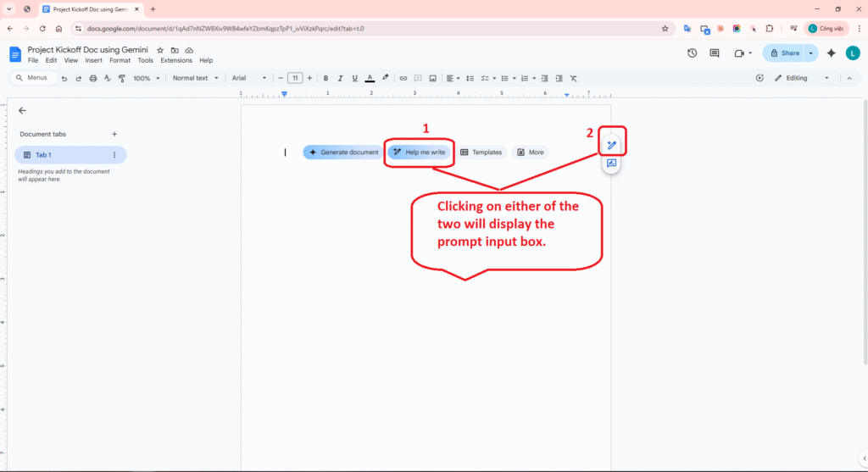
Task: Open version history clock icon
Action: pyautogui.click(x=692, y=53)
